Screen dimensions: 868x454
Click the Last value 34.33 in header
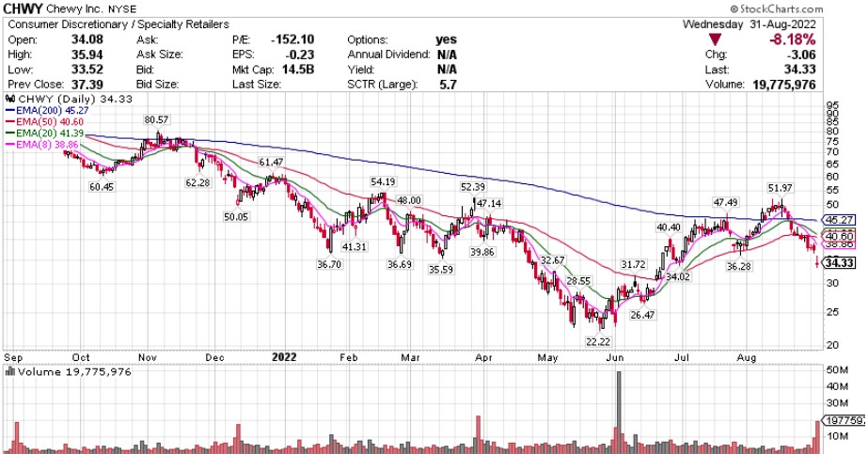(800, 70)
